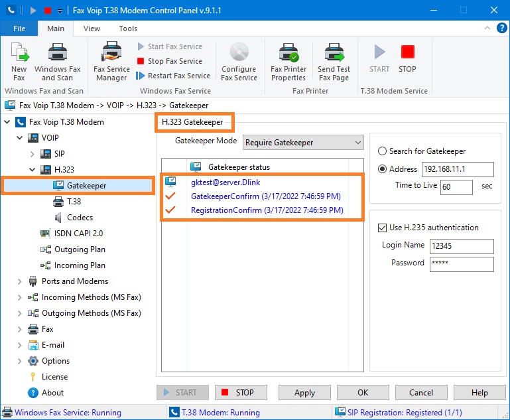The height and width of the screenshot is (420, 510).
Task: Click the quick-access play arrow in title bar
Action: tap(33, 11)
